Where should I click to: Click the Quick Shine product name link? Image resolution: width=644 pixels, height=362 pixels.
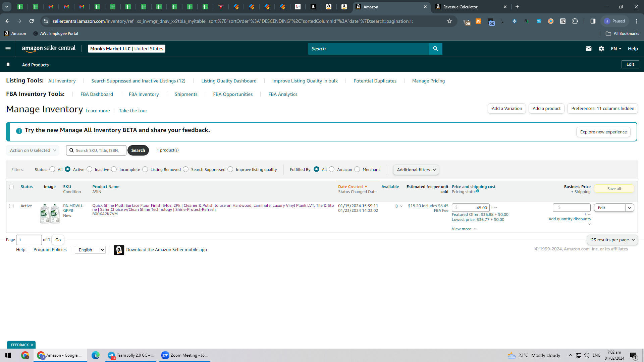[x=213, y=207]
